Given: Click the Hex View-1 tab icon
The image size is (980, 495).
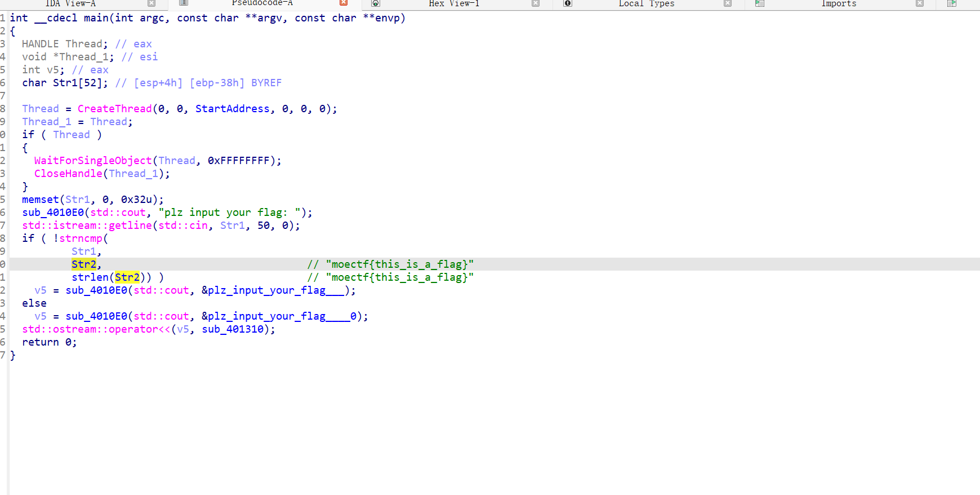Looking at the screenshot, I should coord(376,3).
